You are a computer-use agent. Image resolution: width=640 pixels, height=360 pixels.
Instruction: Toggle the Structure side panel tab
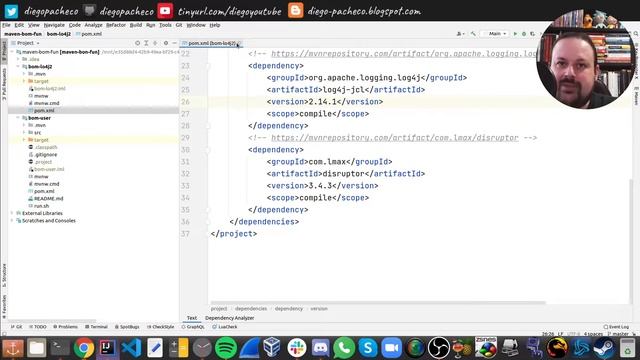(4, 276)
